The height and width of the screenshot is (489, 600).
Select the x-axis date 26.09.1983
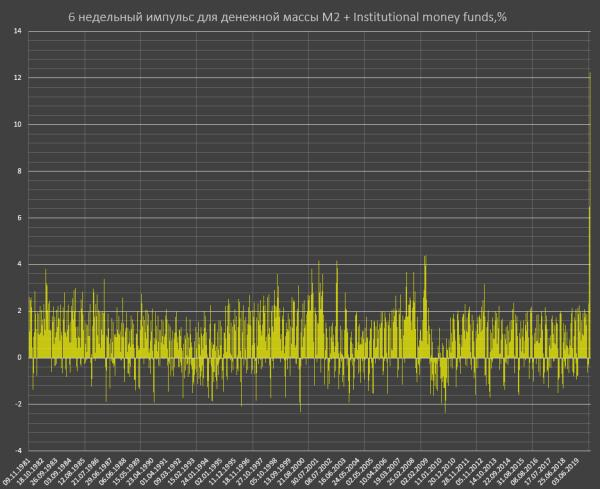pyautogui.click(x=43, y=471)
